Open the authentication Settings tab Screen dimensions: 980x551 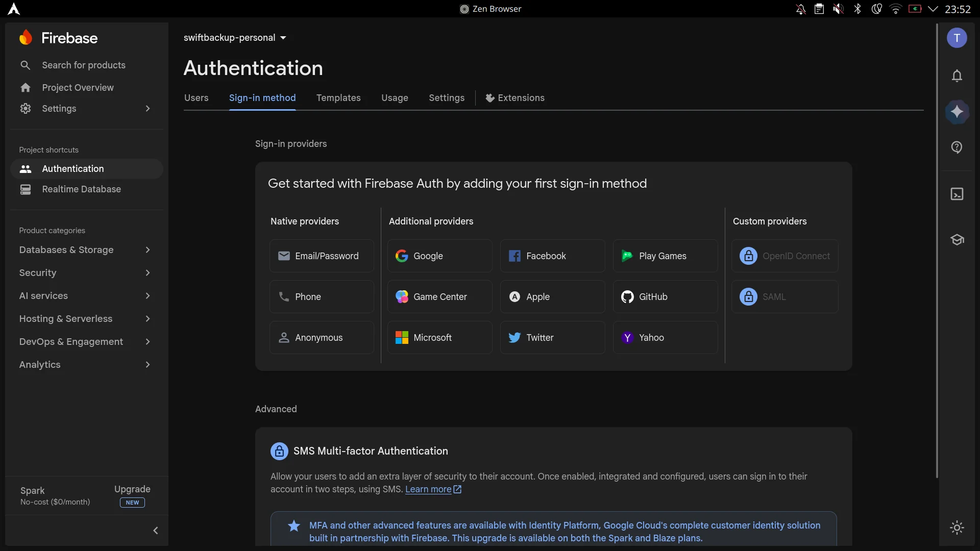point(447,98)
